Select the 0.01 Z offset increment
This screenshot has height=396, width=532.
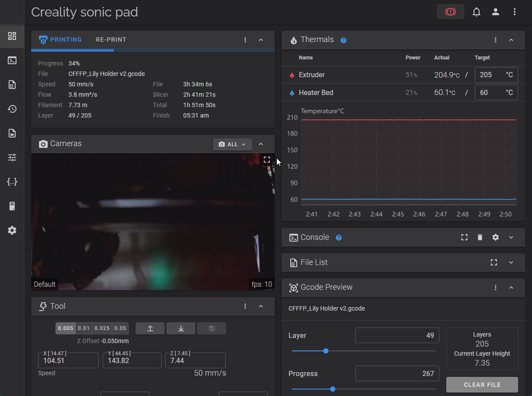tap(84, 328)
